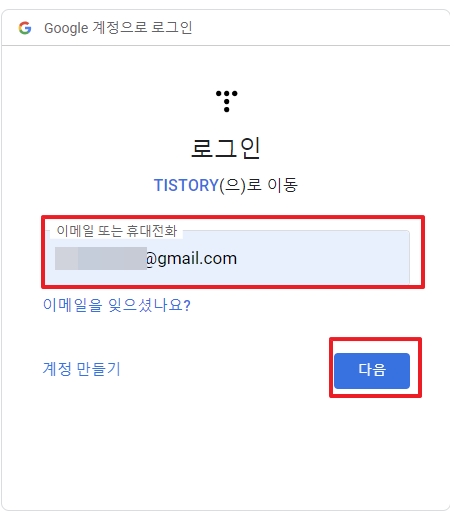Open the 계정 만들기 link
This screenshot has width=450, height=512.
(82, 369)
